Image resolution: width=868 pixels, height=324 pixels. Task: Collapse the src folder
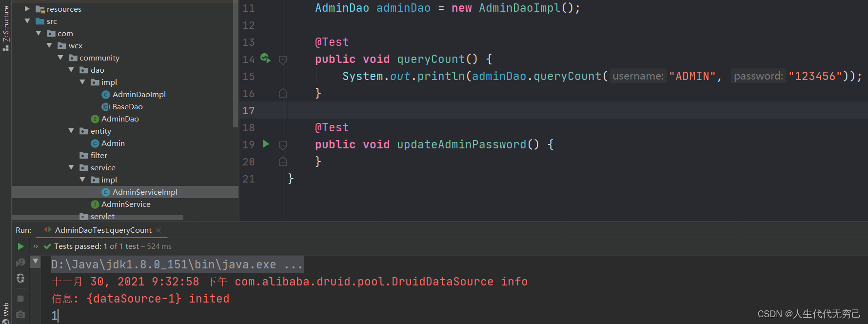click(27, 21)
